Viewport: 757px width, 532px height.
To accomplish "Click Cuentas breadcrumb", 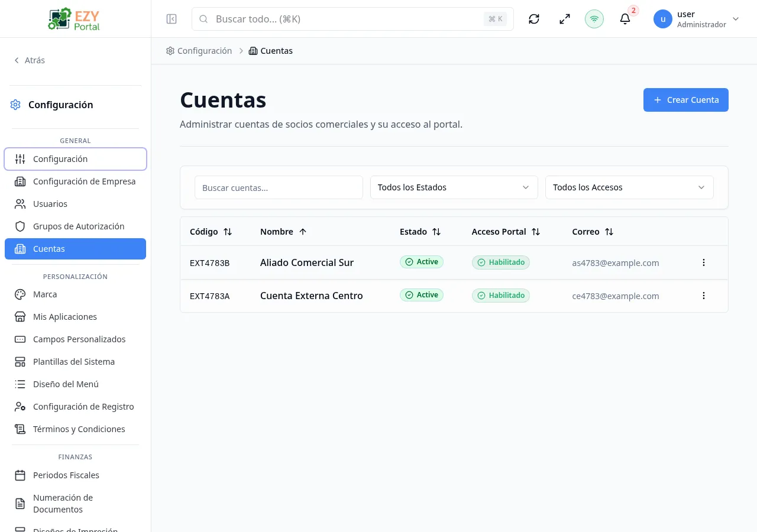I will pos(271,51).
